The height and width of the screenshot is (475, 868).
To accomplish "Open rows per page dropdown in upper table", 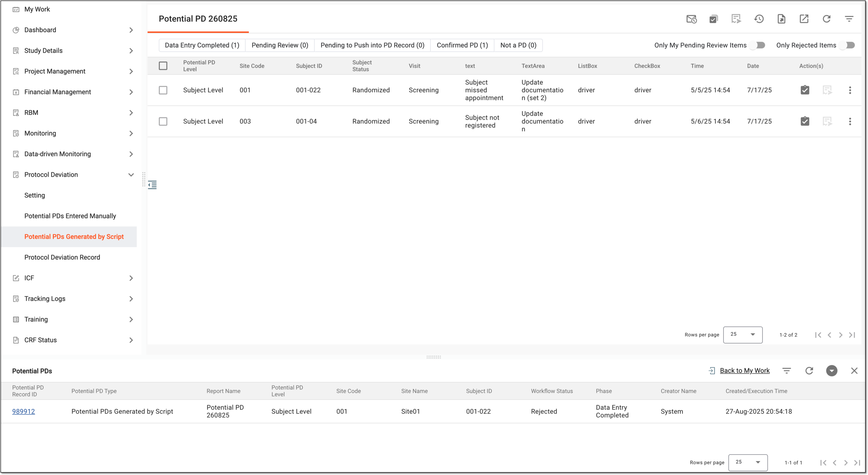I will 743,335.
